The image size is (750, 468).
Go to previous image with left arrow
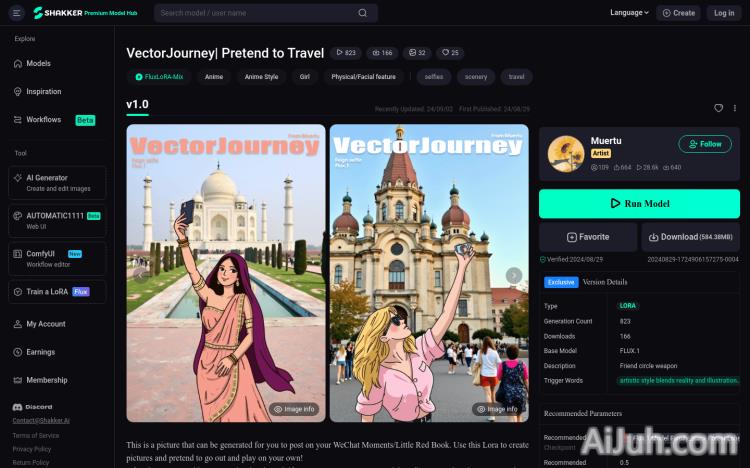pyautogui.click(x=142, y=275)
